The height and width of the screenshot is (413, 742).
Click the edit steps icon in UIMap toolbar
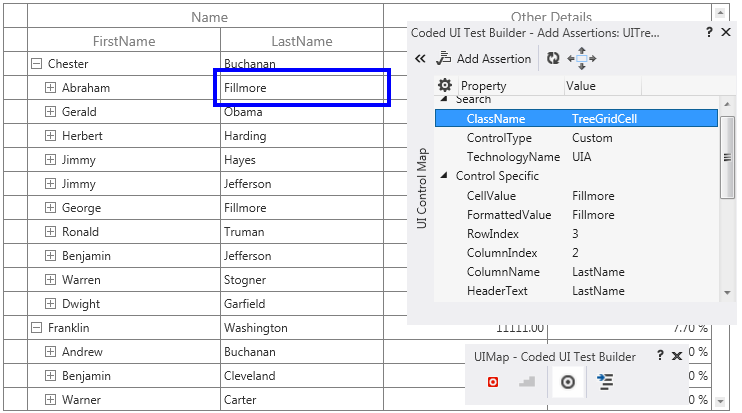(527, 381)
